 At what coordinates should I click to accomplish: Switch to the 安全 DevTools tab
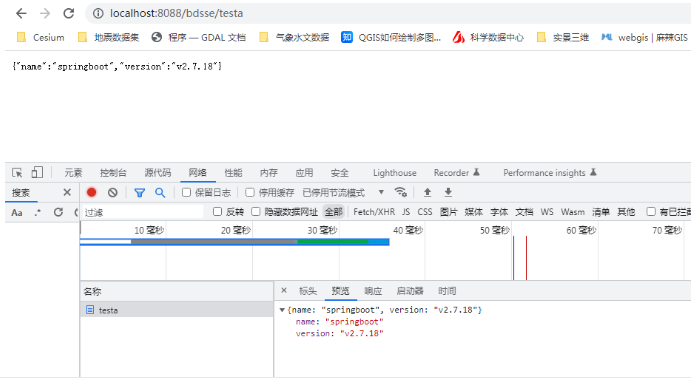[x=340, y=173]
